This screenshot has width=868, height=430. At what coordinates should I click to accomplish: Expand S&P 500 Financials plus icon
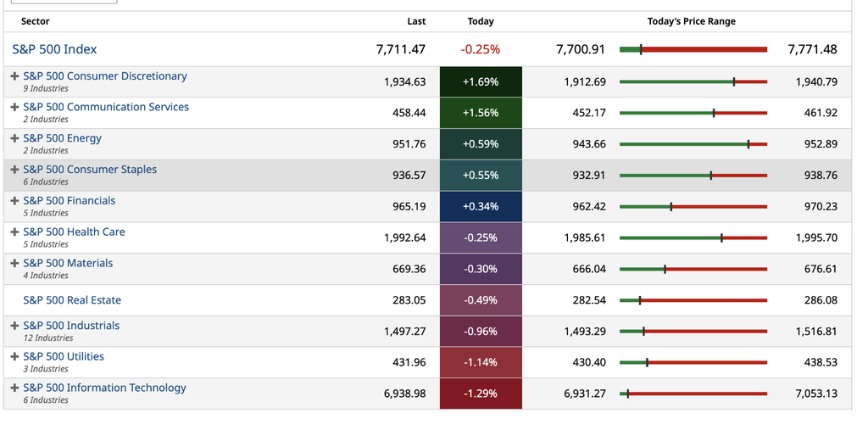[15, 201]
